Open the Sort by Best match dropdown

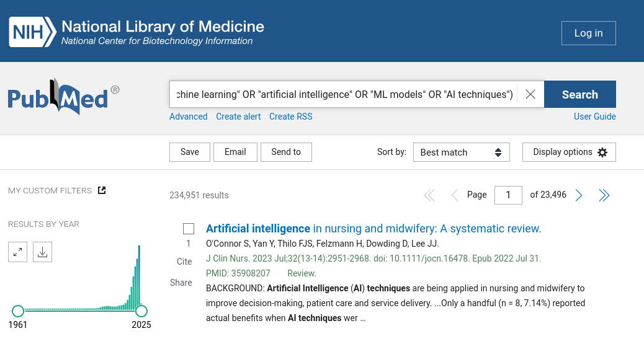[461, 152]
